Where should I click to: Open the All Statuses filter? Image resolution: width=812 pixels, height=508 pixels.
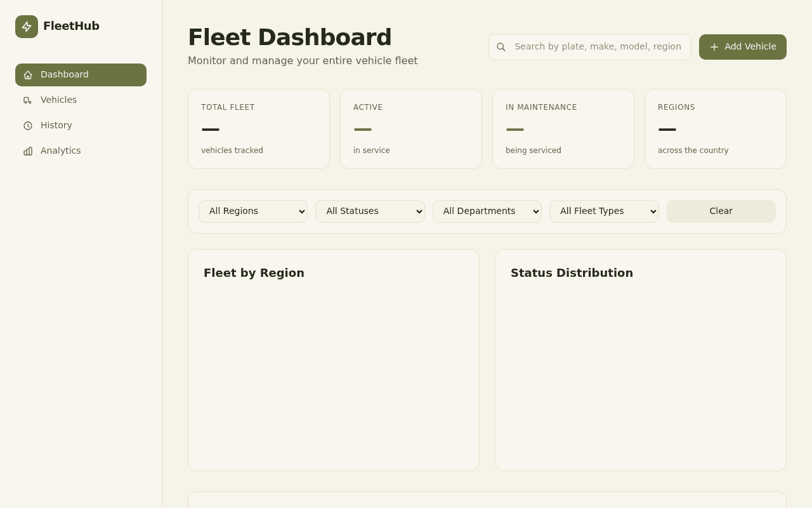coord(370,211)
